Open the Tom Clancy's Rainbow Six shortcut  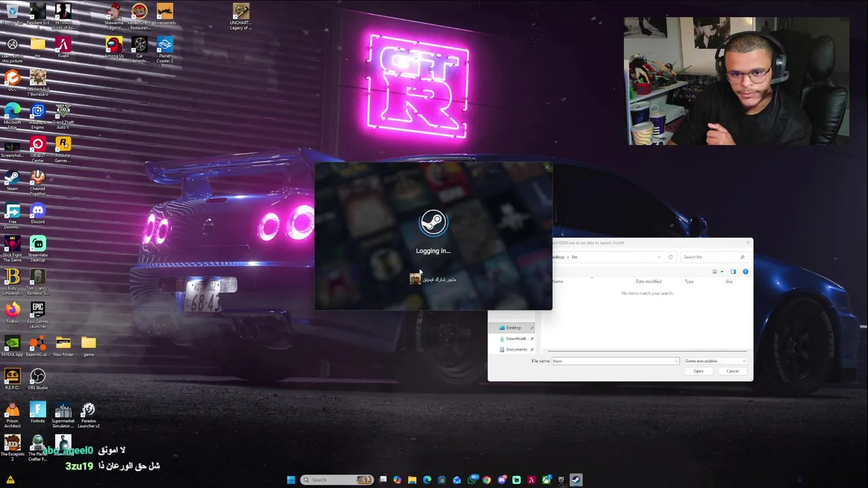37,282
